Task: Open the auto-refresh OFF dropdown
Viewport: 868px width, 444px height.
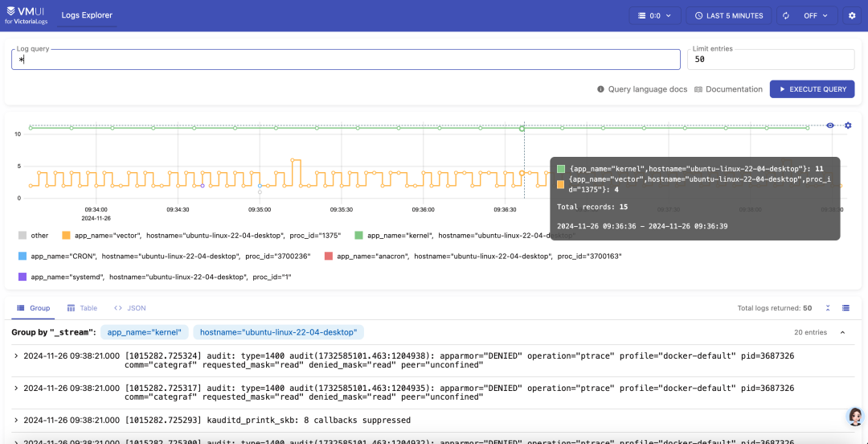Action: click(816, 15)
